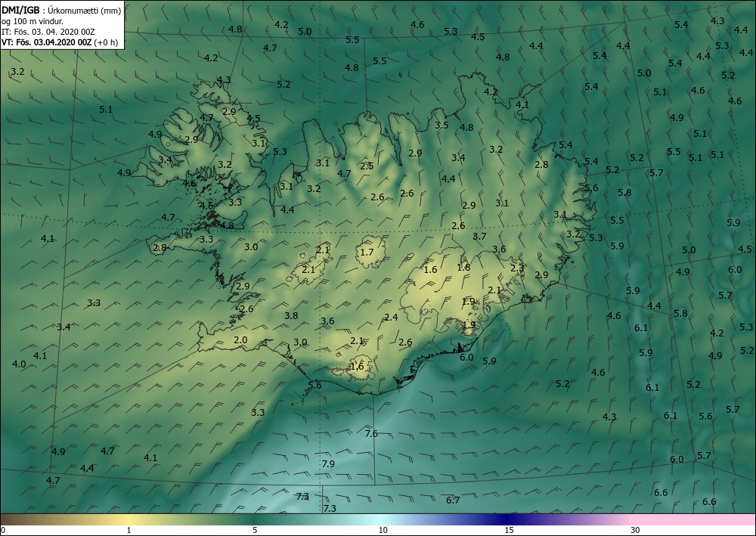Click the colour scale label '0'

click(3, 530)
